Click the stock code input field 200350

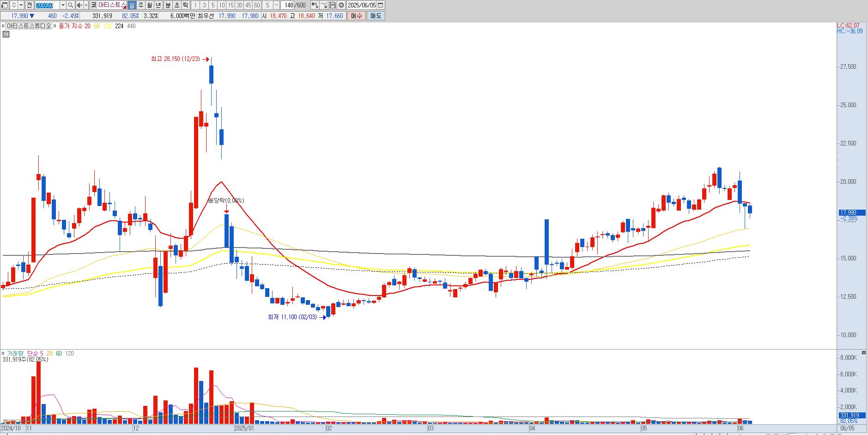click(x=47, y=5)
